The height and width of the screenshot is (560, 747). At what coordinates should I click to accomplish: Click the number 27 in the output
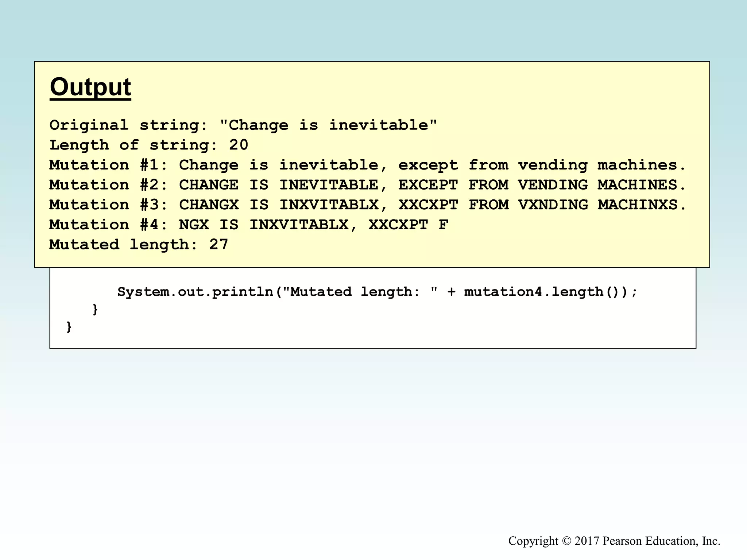pos(218,244)
